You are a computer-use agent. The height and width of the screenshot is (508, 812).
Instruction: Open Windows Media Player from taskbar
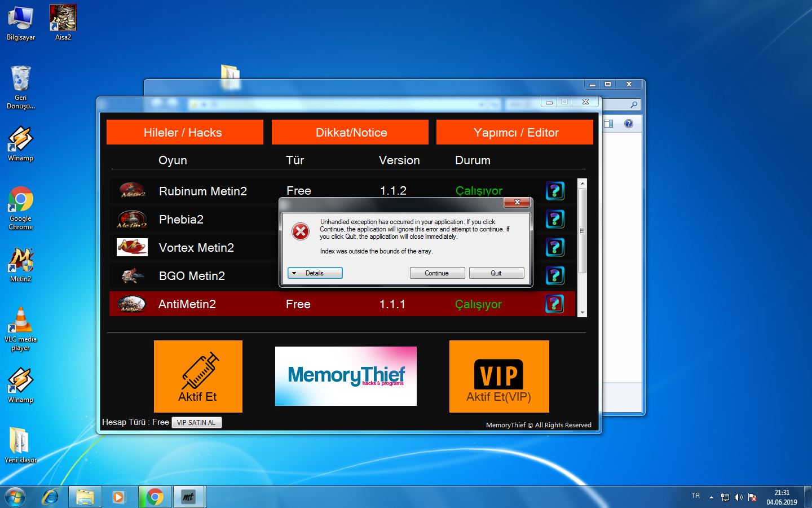pos(118,497)
